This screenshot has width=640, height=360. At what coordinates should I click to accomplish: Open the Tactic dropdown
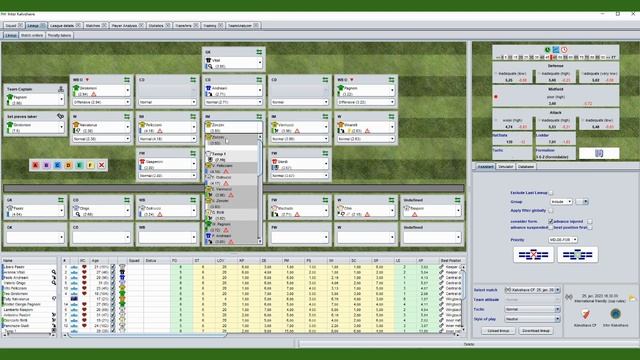532,309
